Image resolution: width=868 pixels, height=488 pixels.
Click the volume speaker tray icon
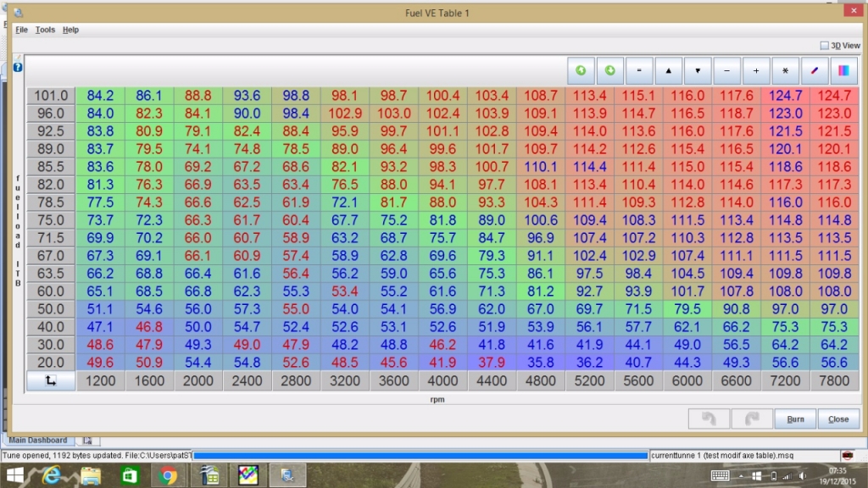tap(802, 476)
